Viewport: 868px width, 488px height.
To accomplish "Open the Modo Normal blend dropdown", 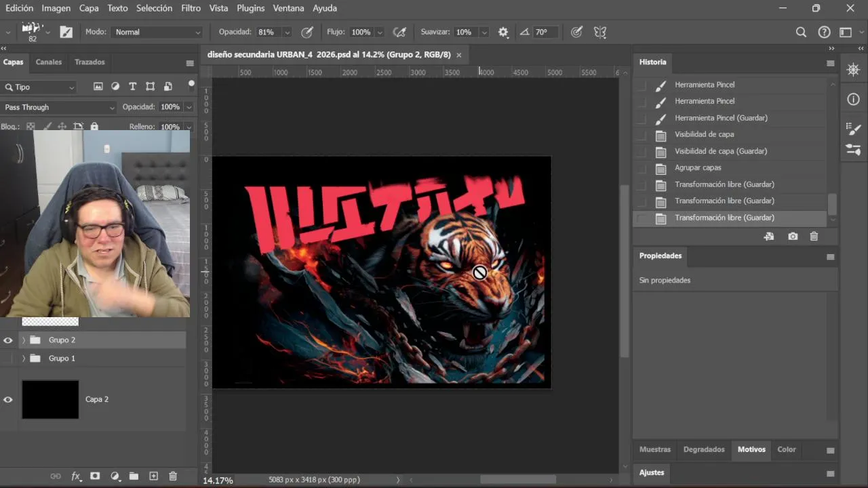I will [x=157, y=32].
